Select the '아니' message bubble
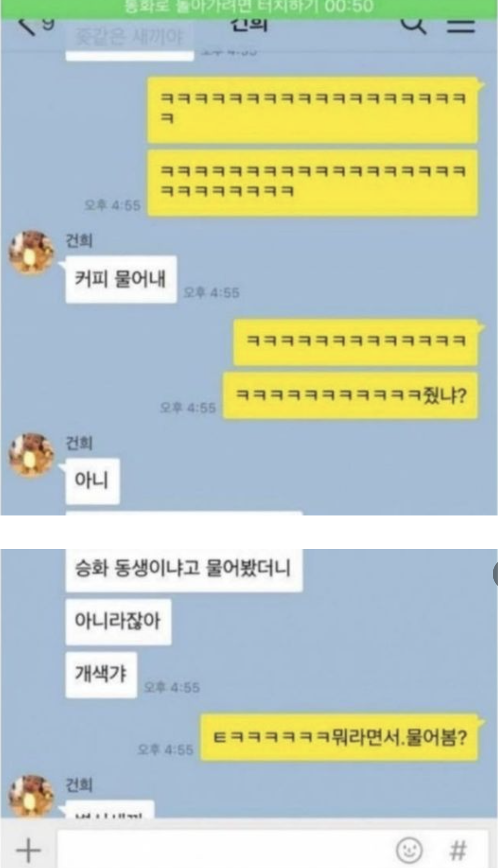Screen dimensions: 498x868 click(x=92, y=481)
